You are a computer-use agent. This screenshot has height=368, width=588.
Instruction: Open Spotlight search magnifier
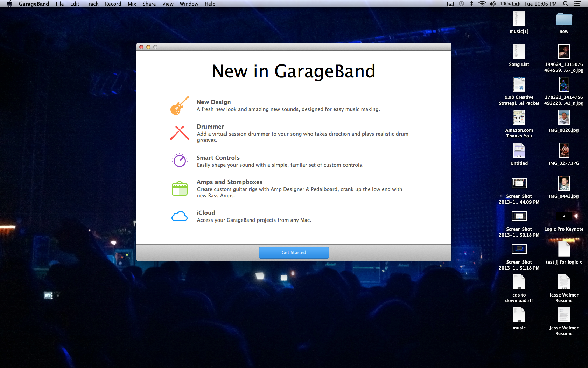click(566, 4)
